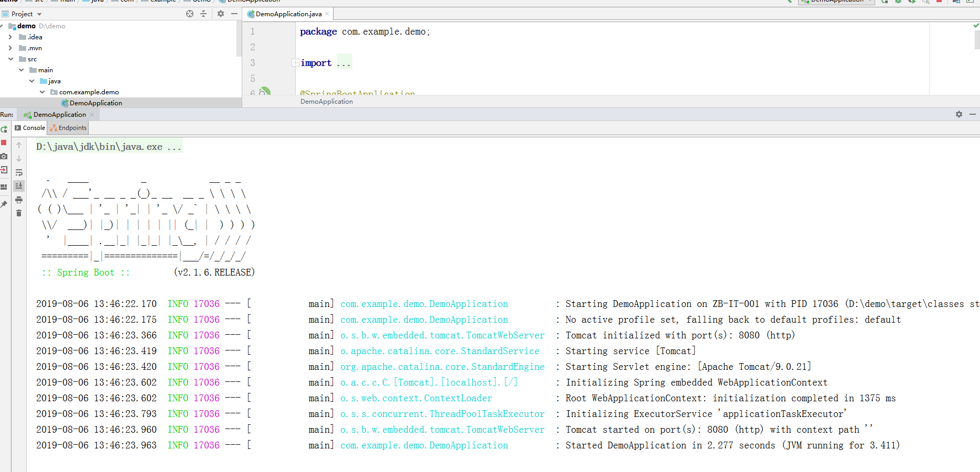Collapse the java folder
The height and width of the screenshot is (472, 980).
[x=31, y=81]
